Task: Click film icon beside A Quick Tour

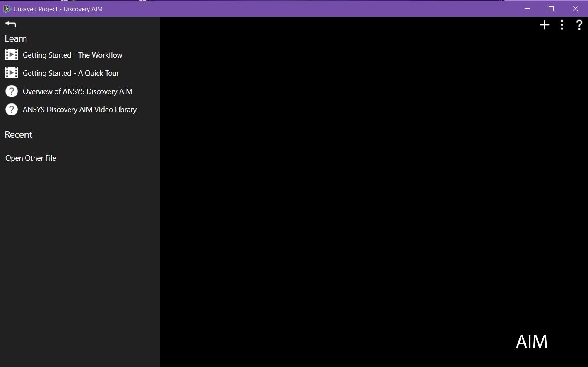Action: (x=12, y=73)
